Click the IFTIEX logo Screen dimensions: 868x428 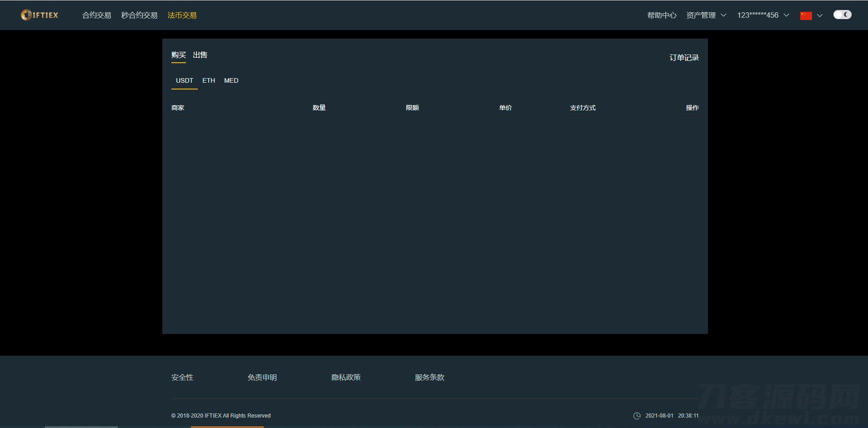pos(40,15)
